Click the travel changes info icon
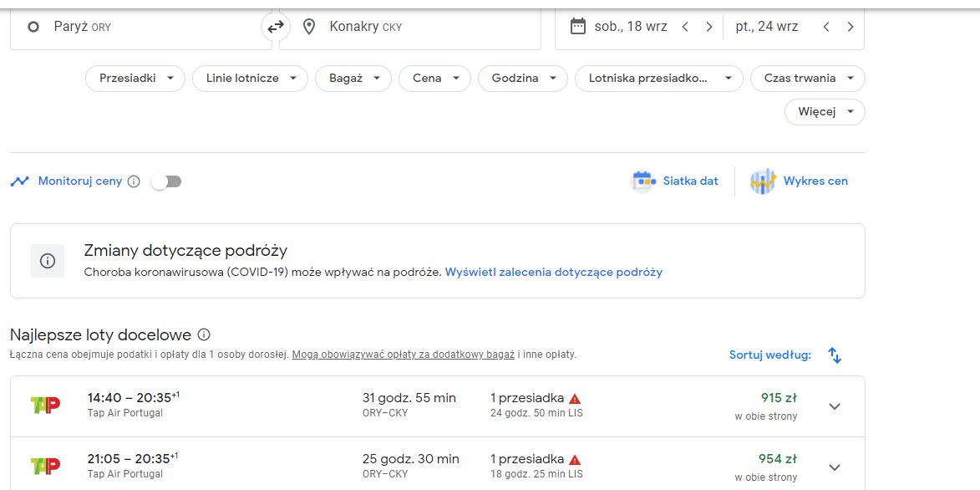 (x=48, y=261)
